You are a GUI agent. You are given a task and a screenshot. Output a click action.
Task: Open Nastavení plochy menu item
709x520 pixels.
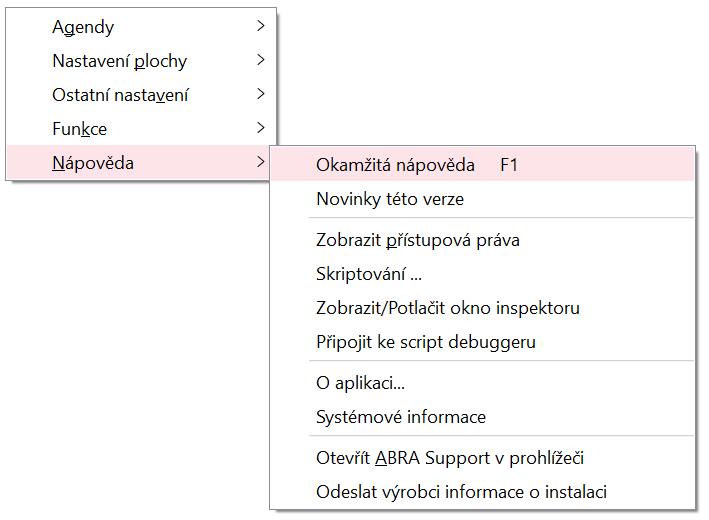(119, 61)
